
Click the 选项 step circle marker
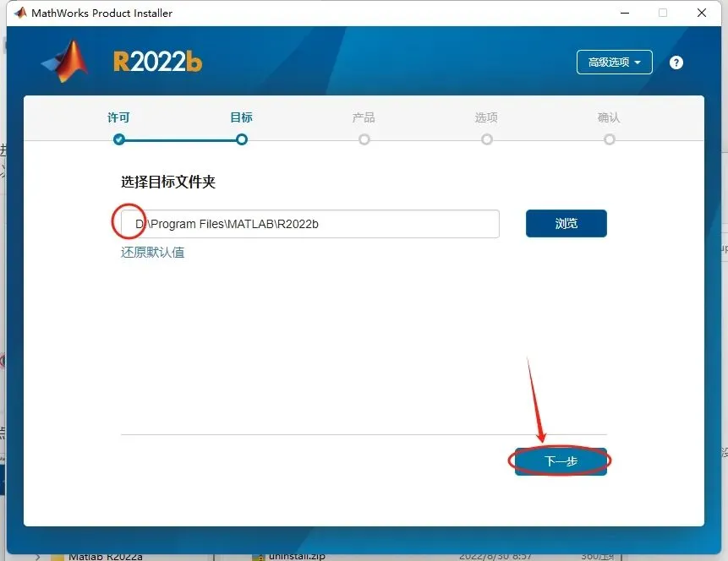click(x=486, y=139)
